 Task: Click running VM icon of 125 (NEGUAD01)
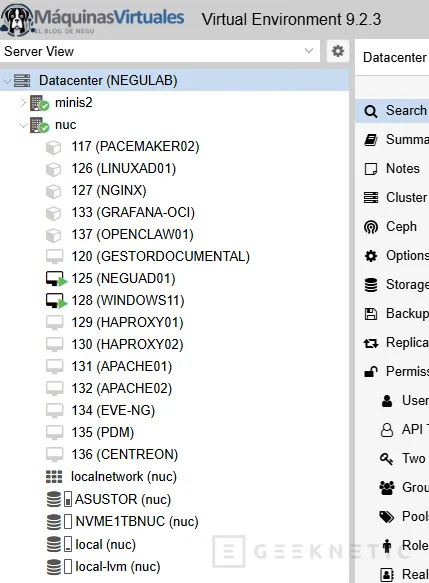[x=56, y=279]
